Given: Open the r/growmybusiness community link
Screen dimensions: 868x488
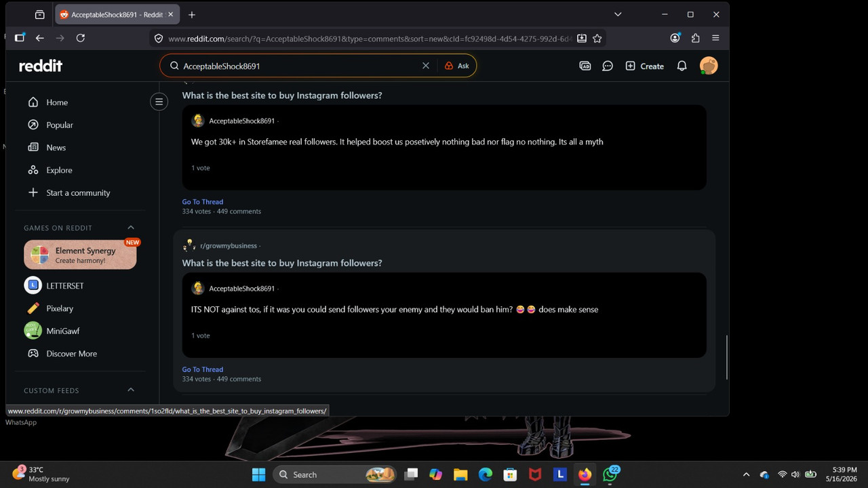Looking at the screenshot, I should [229, 245].
